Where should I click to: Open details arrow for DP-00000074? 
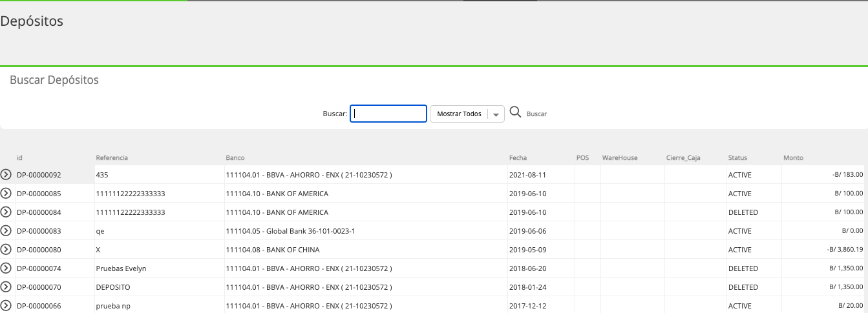click(x=6, y=268)
